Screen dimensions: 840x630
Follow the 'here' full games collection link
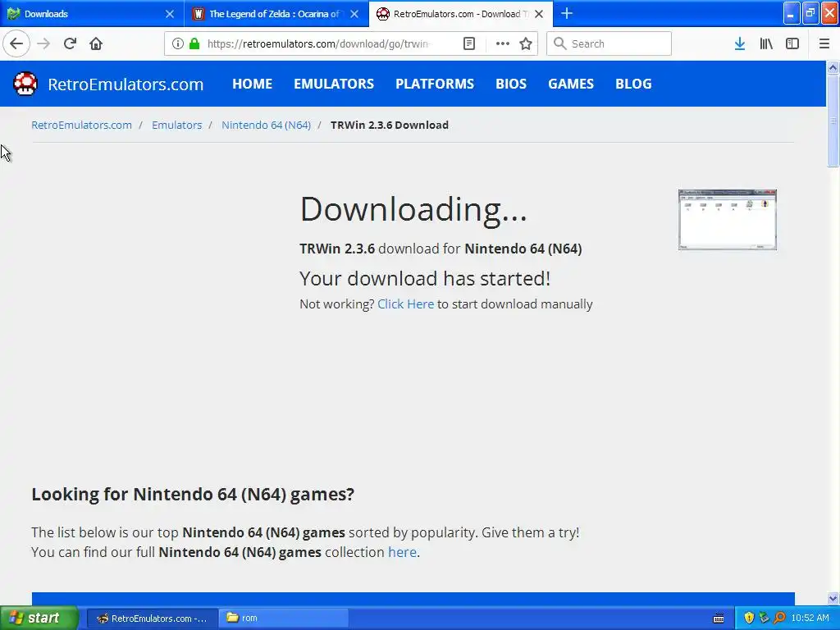pos(402,552)
